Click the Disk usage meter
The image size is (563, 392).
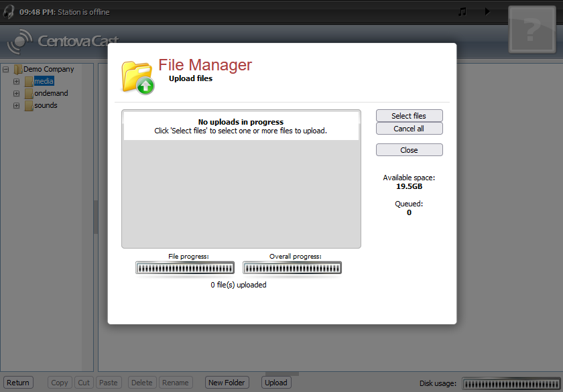coord(512,384)
